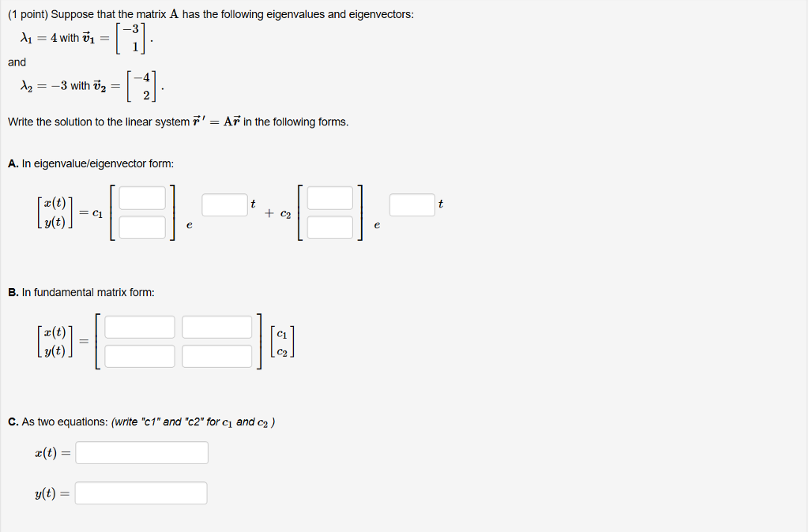Viewport: 809px width, 532px height.
Task: Click the first exponent box before t
Action: click(x=224, y=204)
